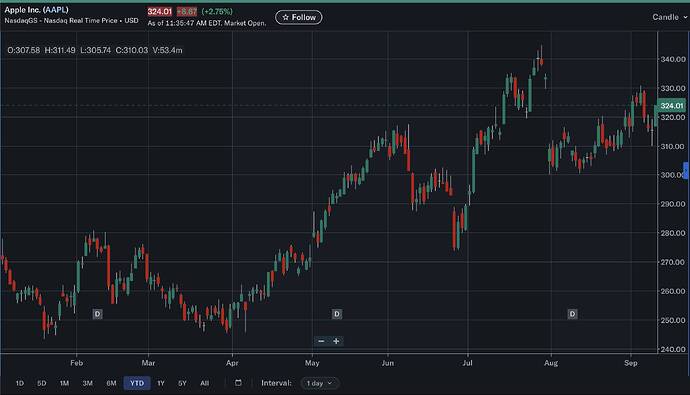Click the dividend marker near February

pyautogui.click(x=98, y=314)
